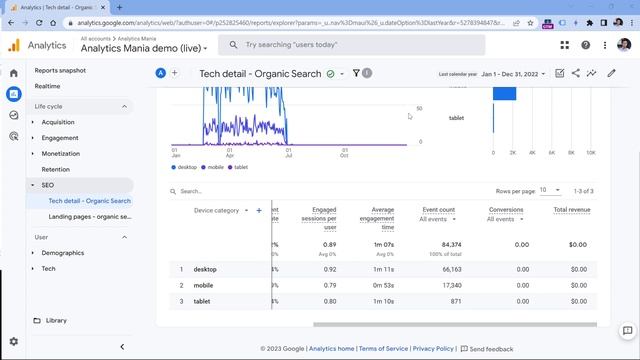The width and height of the screenshot is (640, 360).
Task: Open Landing pages - organic search report
Action: coord(90,217)
